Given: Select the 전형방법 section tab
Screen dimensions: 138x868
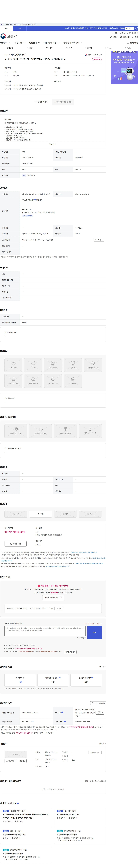Looking at the screenshot, I should 89,48.
